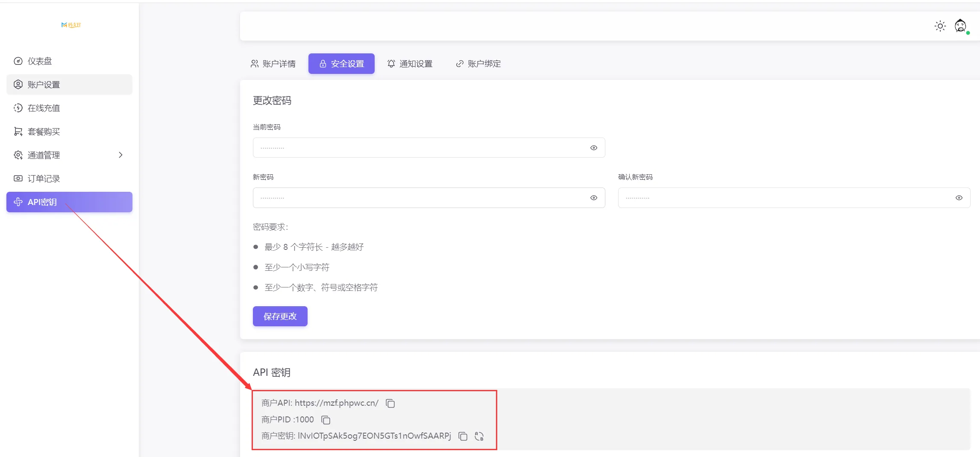The width and height of the screenshot is (980, 457).
Task: Copy the merchant PID value
Action: 326,420
